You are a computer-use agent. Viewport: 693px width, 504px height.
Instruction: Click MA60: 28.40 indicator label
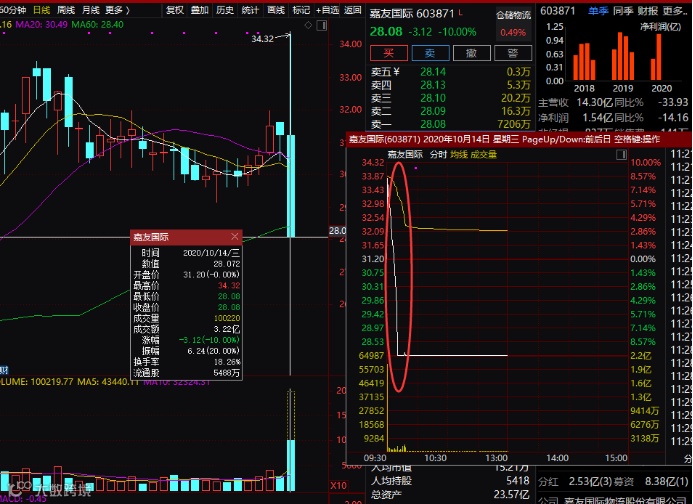pyautogui.click(x=97, y=24)
